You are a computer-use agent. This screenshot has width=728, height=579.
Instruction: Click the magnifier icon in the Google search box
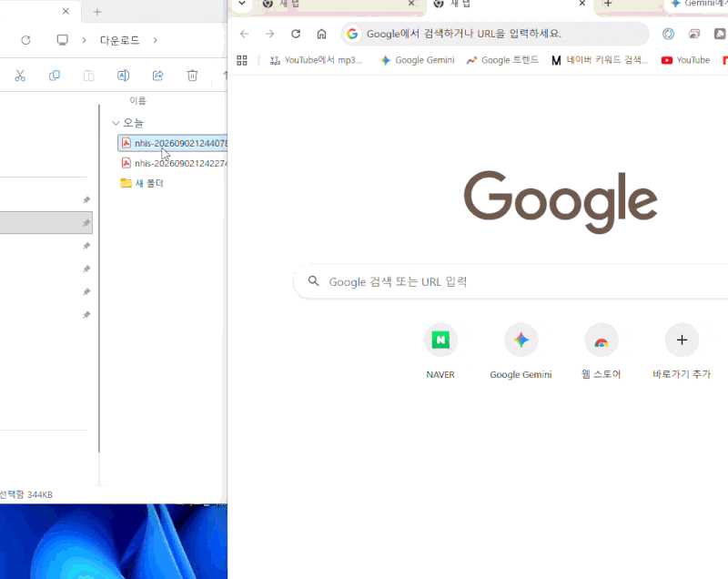pyautogui.click(x=314, y=281)
